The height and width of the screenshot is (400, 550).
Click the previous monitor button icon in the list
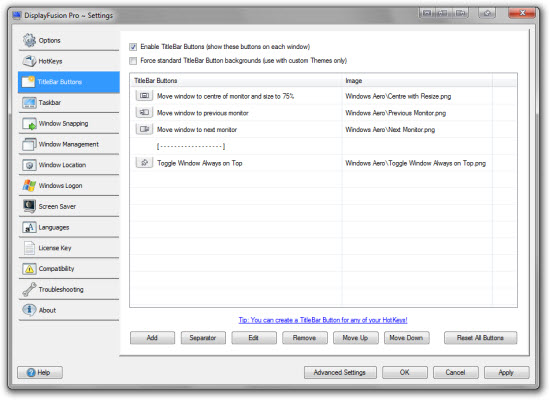point(144,112)
